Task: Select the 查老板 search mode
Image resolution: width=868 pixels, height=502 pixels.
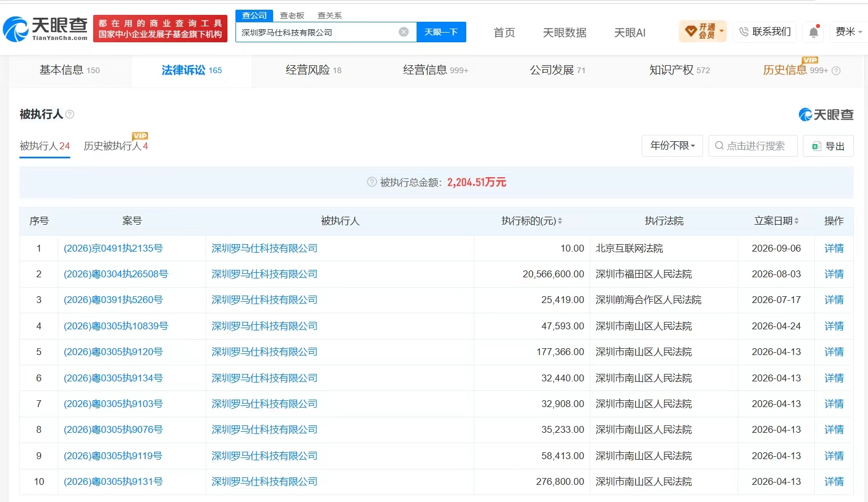Action: pos(292,15)
